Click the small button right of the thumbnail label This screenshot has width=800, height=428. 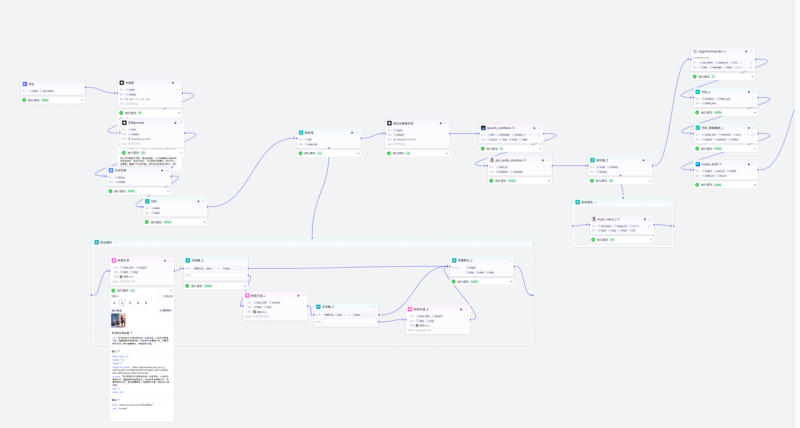[166, 311]
